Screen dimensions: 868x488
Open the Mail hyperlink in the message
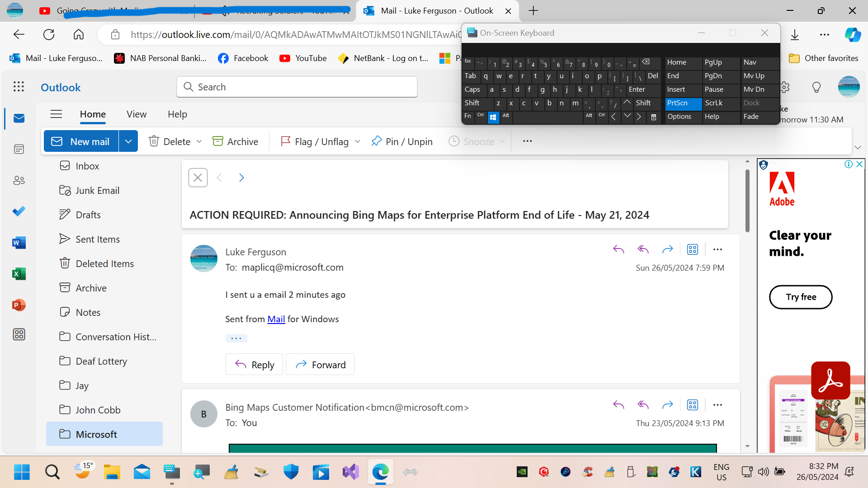click(x=276, y=319)
